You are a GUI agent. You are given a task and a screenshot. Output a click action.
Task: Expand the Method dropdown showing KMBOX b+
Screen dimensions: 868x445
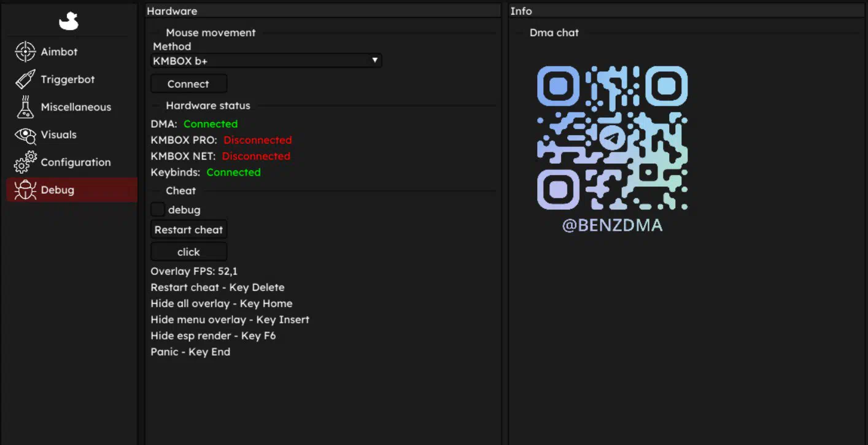click(266, 61)
